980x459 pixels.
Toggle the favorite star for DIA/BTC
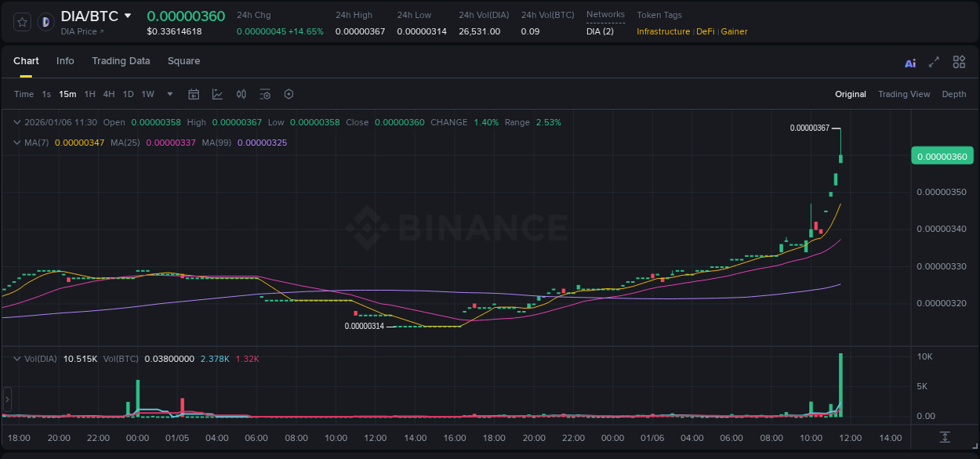point(21,21)
